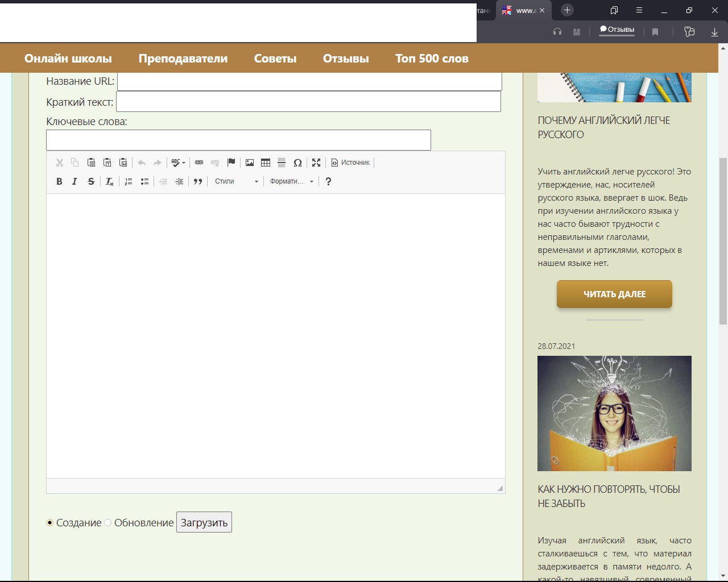Open the spell check ABC dropdown
This screenshot has width=728, height=582.
[x=178, y=163]
